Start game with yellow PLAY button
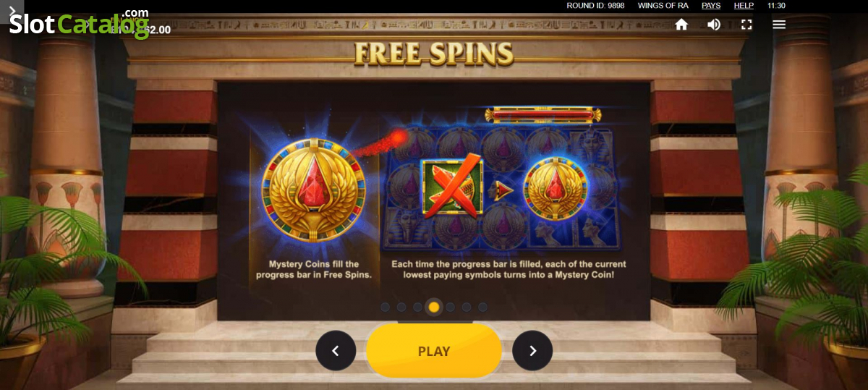The width and height of the screenshot is (868, 390). click(434, 351)
